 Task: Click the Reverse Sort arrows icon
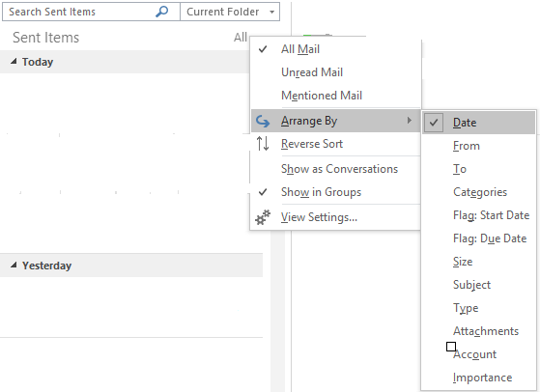263,144
